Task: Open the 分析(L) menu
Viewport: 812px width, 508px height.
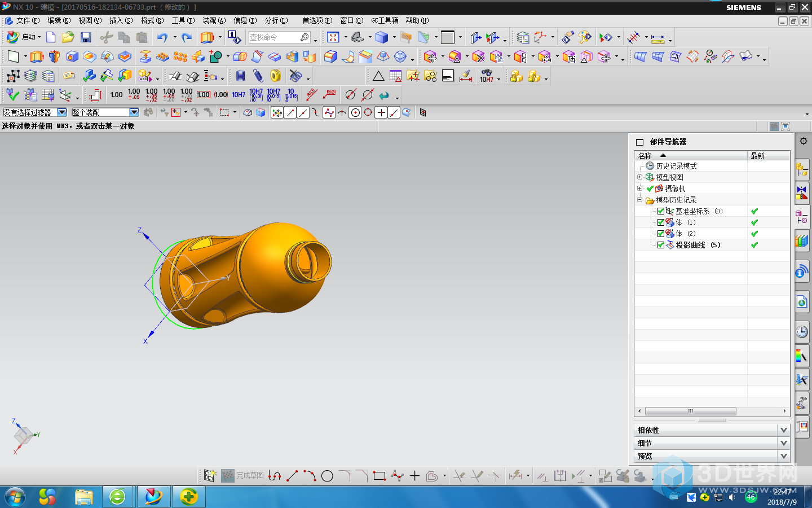Action: (x=276, y=20)
